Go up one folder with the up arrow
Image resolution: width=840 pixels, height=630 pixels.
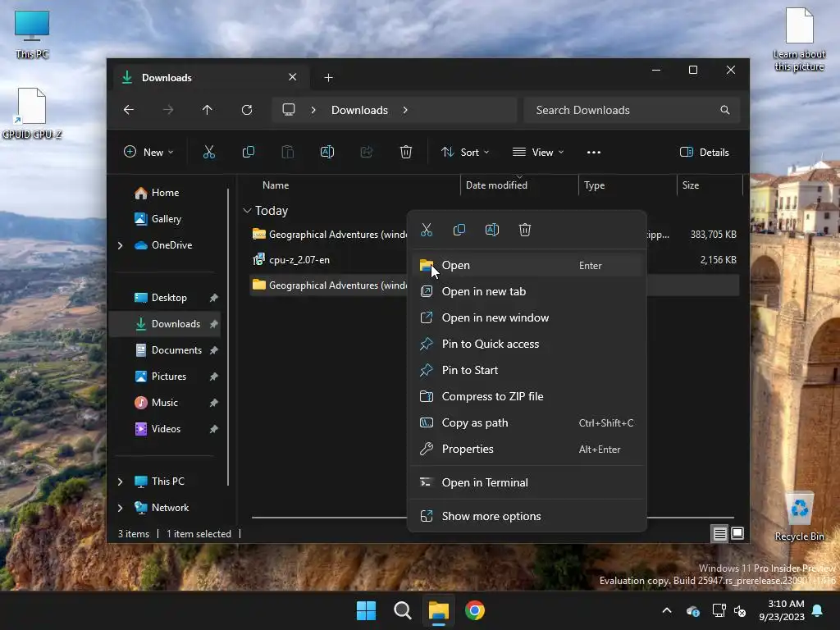(208, 110)
